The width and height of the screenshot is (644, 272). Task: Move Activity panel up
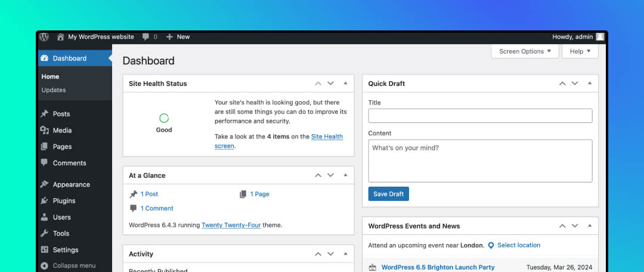pyautogui.click(x=318, y=254)
